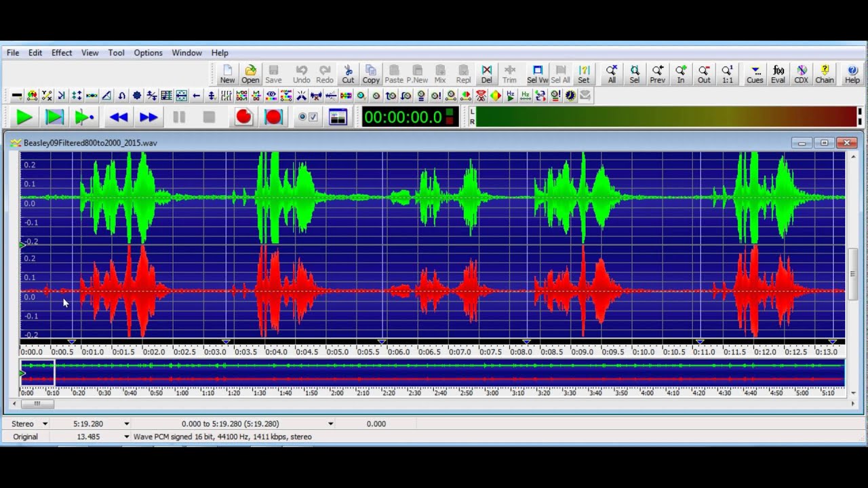
Task: Open the Control window icon
Action: point(338,117)
